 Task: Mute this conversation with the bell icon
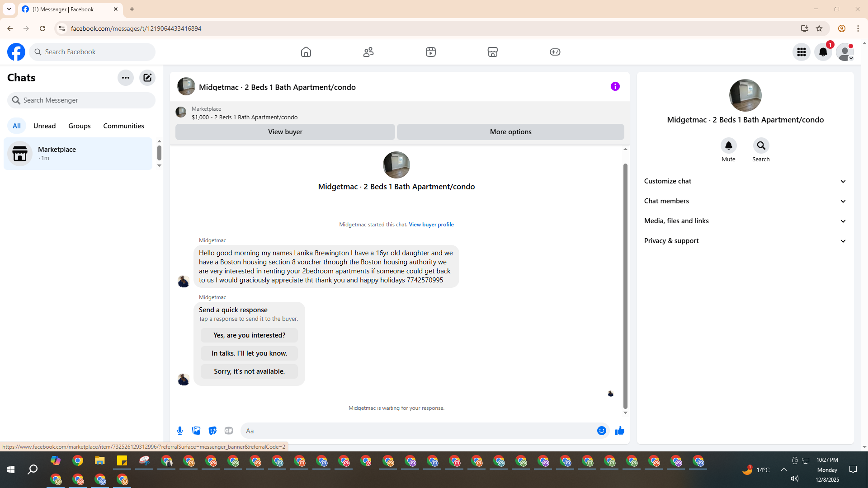tap(728, 145)
